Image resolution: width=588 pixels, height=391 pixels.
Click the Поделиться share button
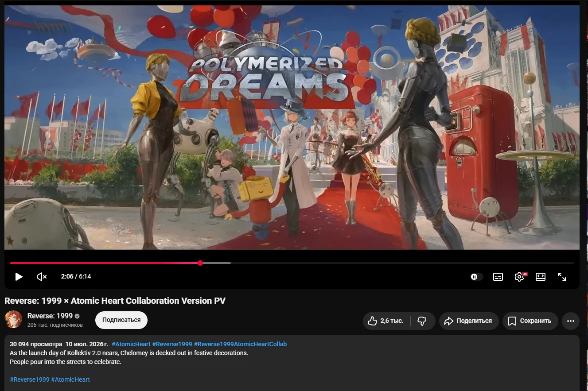(469, 321)
